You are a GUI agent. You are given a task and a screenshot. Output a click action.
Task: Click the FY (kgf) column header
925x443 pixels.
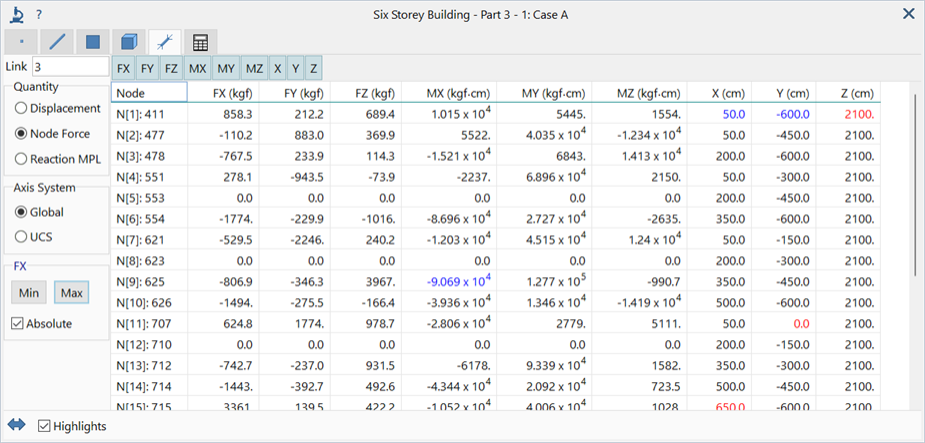coord(294,93)
